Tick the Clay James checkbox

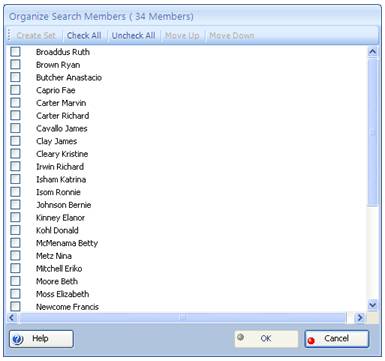15,141
